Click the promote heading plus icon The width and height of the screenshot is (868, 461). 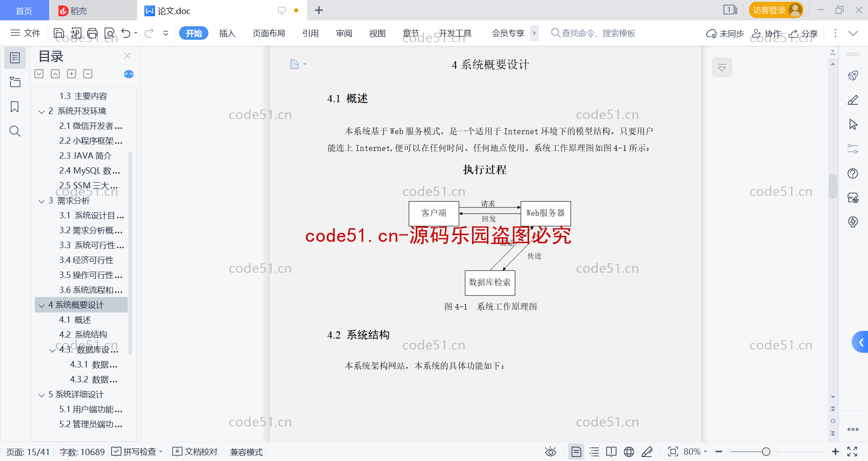[71, 74]
